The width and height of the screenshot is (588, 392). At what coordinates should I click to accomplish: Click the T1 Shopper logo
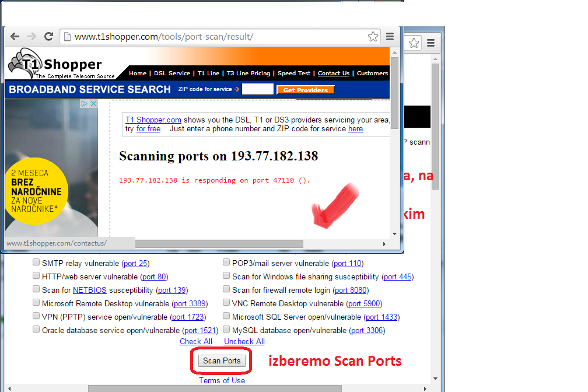coord(61,65)
